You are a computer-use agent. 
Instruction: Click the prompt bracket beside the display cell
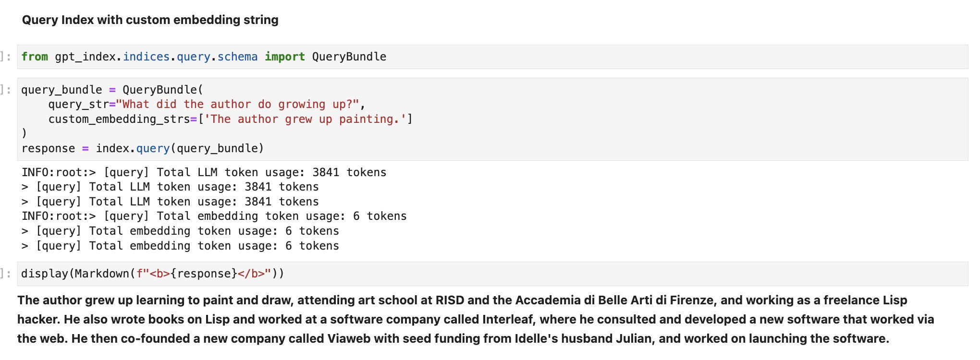pyautogui.click(x=6, y=274)
